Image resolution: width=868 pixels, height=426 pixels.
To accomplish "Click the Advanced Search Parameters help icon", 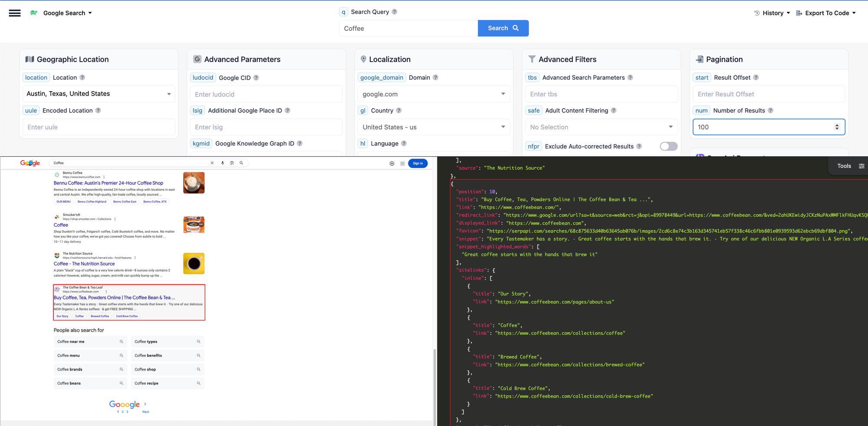I will click(x=630, y=77).
